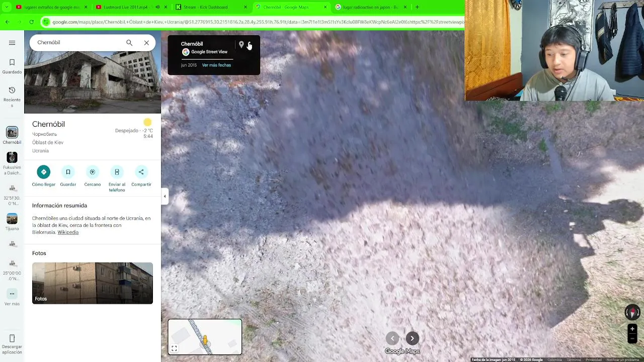
Task: Click the Guardar bookmark button
Action: coord(68,176)
